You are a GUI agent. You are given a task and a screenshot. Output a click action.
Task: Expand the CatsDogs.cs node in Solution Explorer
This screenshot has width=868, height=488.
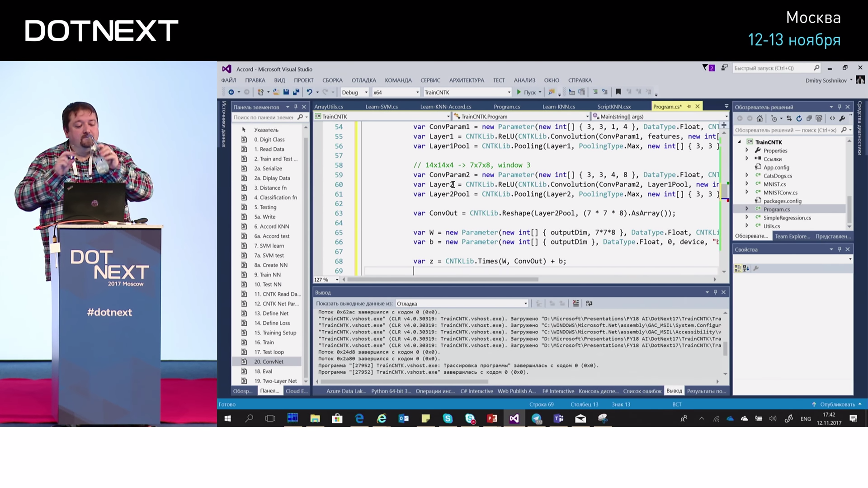point(747,176)
